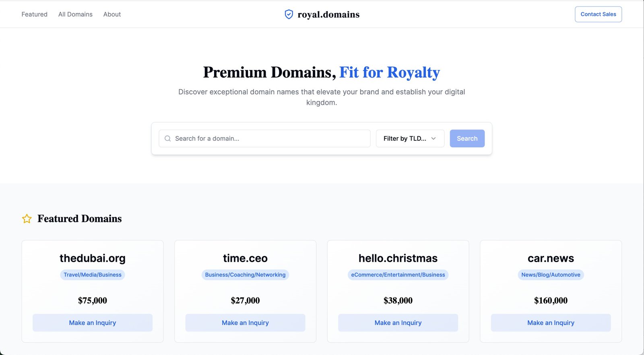Click the Travel/Media/Business tag
The image size is (644, 355).
coord(93,275)
